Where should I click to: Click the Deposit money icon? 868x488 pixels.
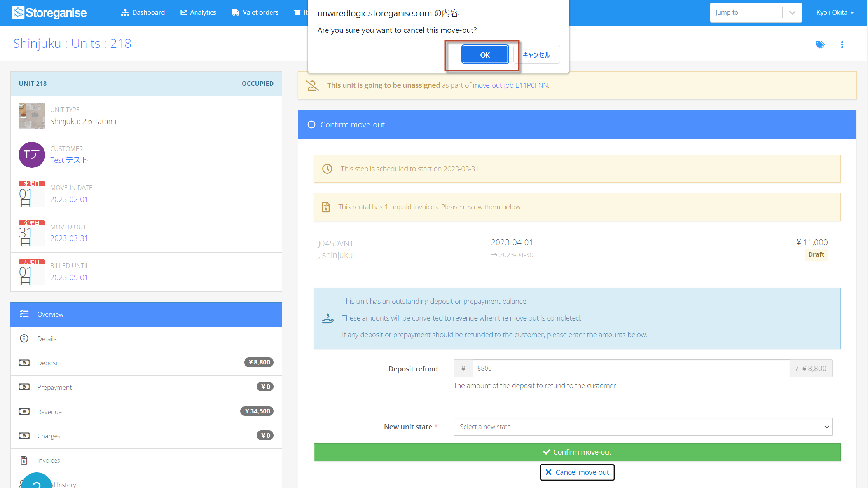(x=24, y=363)
